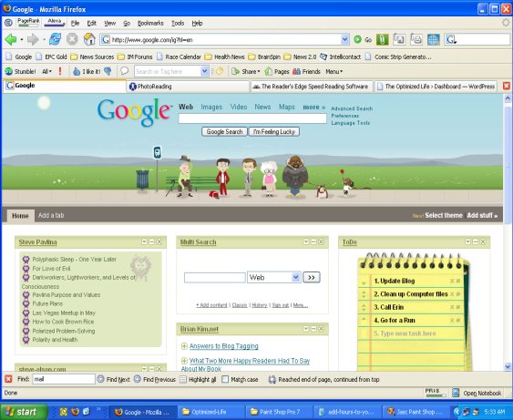513x420 pixels.
Task: Open the StumbleUpon All topics dropdown
Action: (46, 71)
